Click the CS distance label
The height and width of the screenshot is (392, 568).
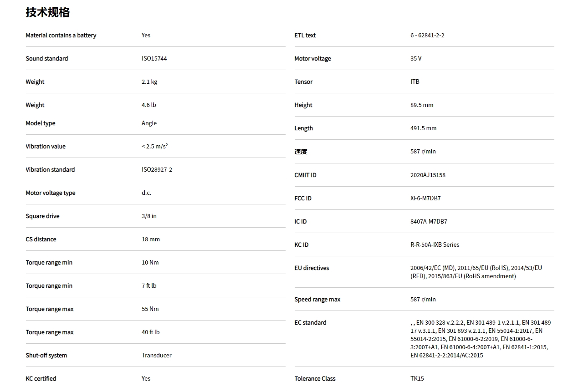41,239
